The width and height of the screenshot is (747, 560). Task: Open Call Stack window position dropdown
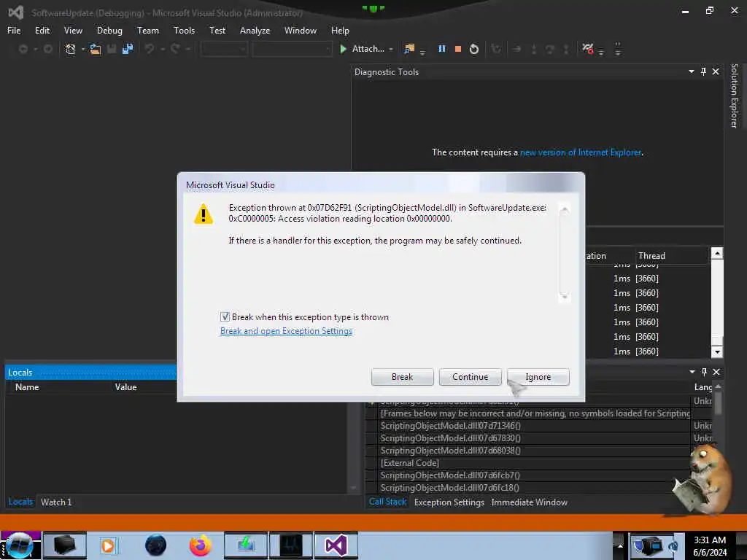coord(692,372)
